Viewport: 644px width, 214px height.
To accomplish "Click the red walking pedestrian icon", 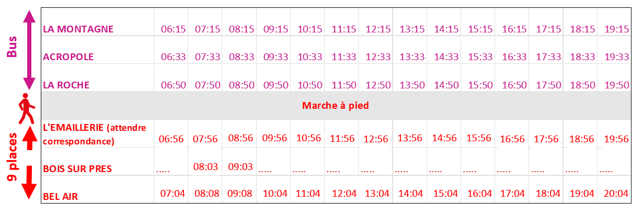I will (x=26, y=109).
